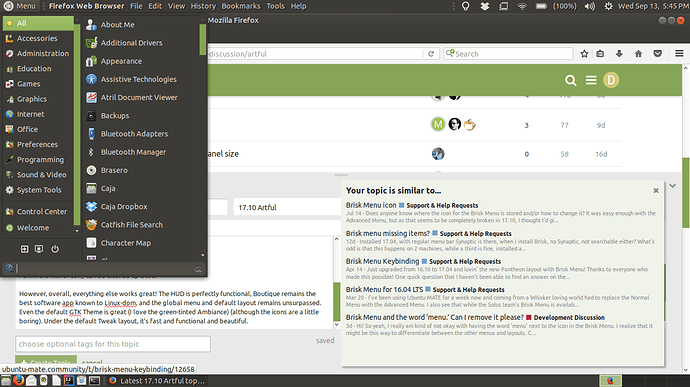
Task: Select the Administration category
Action: point(39,54)
